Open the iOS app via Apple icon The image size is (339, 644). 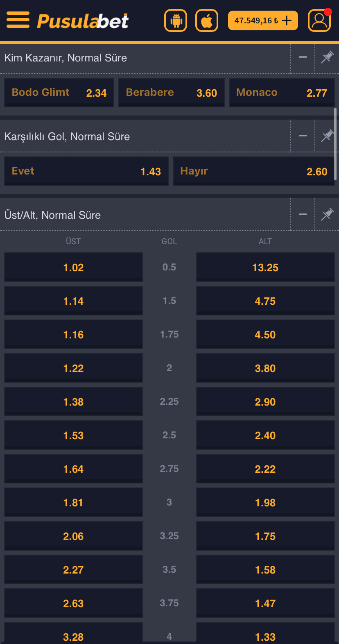point(206,20)
